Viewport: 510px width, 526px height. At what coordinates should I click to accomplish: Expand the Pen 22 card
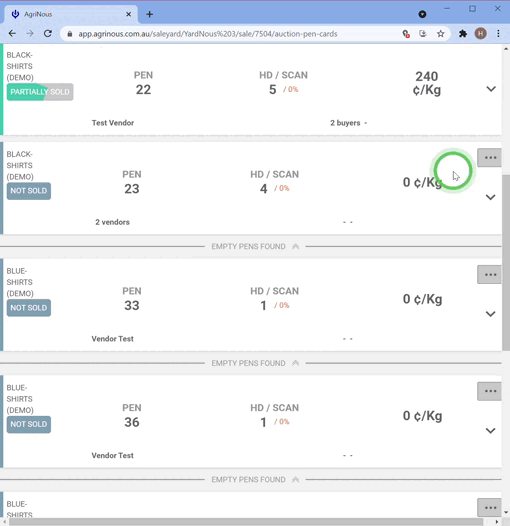click(491, 89)
